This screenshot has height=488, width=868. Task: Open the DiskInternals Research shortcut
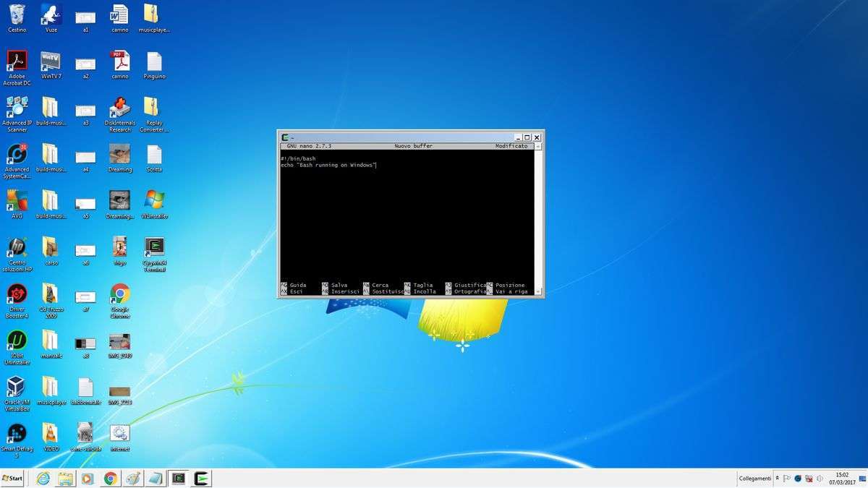click(x=120, y=114)
